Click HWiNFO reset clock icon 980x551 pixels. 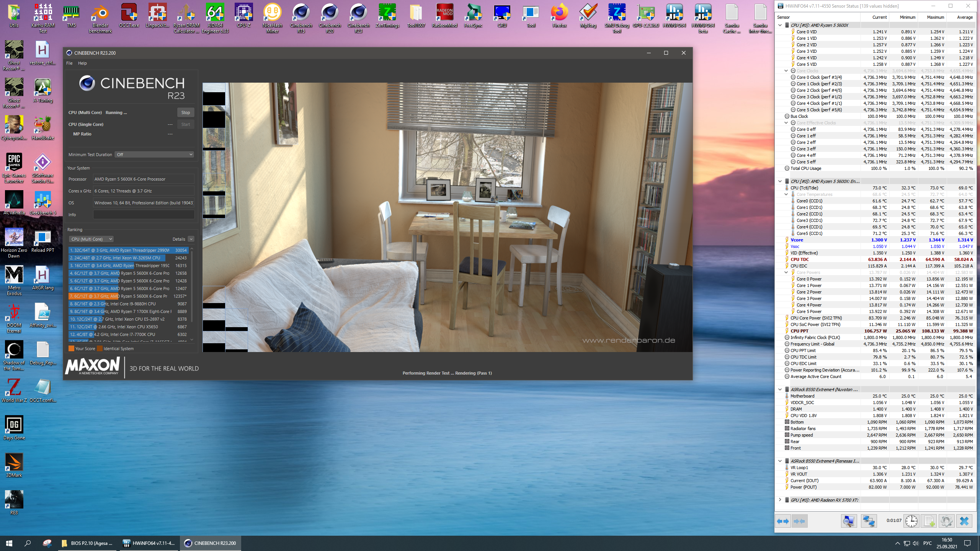(911, 521)
